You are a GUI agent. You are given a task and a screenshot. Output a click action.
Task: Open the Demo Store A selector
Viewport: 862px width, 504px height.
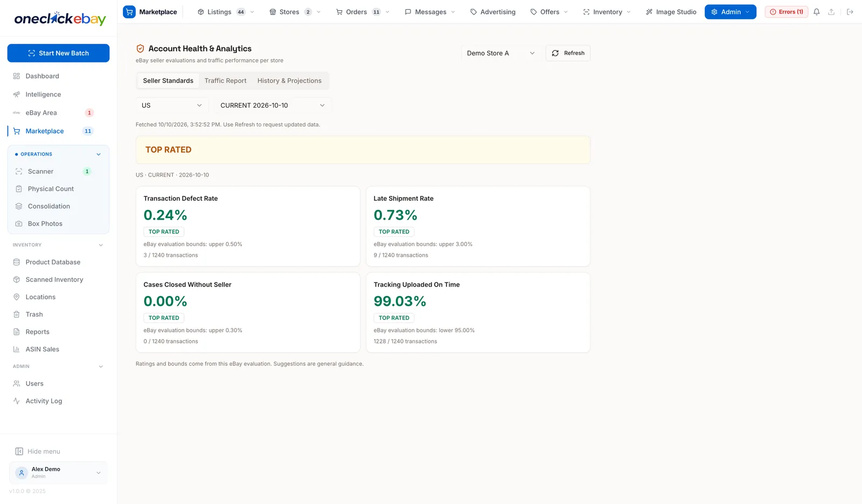(x=500, y=53)
